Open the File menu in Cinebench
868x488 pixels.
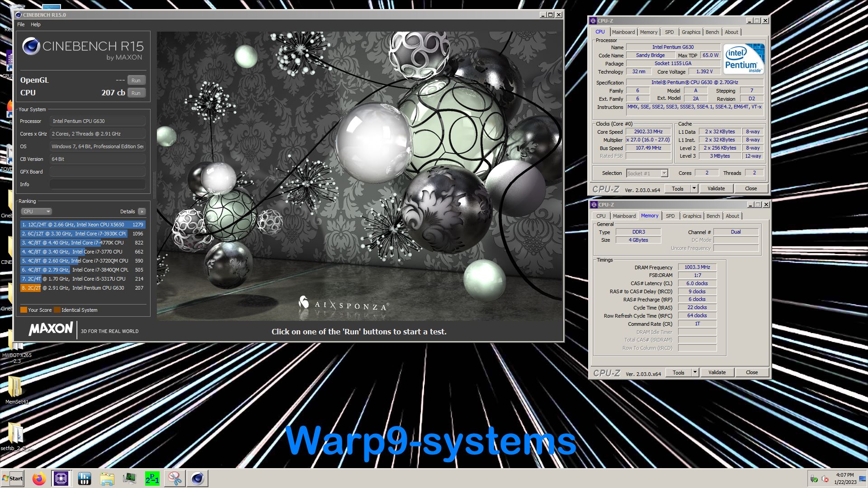[21, 24]
